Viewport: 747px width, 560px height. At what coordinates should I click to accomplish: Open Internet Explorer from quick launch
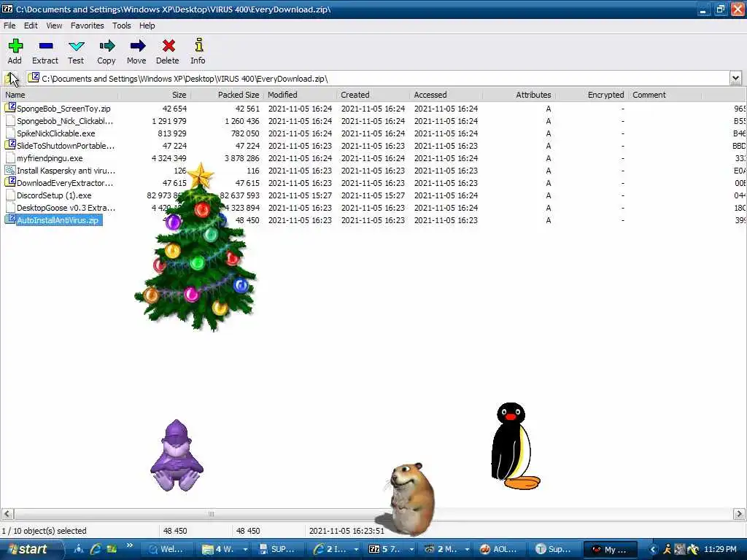point(96,549)
